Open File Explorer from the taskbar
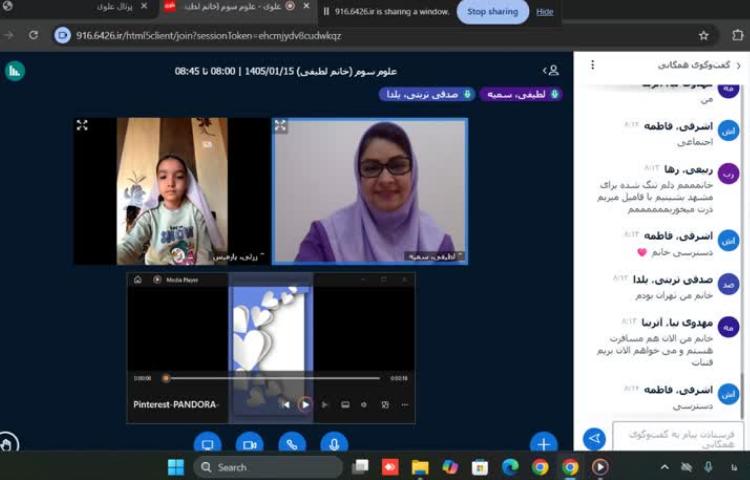 [x=420, y=467]
